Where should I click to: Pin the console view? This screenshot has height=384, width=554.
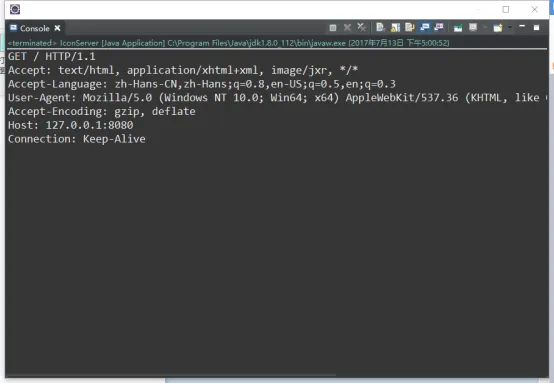point(458,28)
